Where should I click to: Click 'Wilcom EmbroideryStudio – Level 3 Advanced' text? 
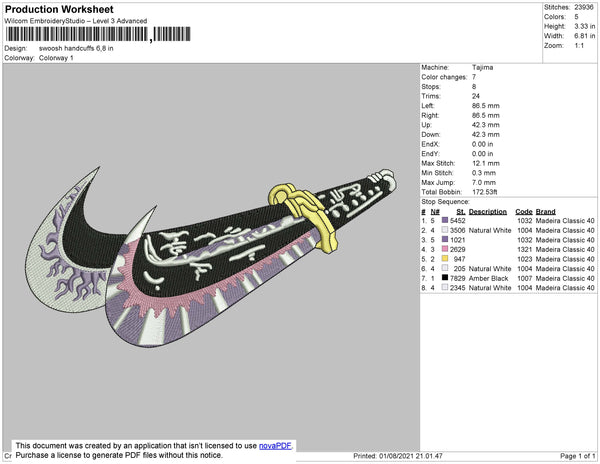pyautogui.click(x=76, y=21)
